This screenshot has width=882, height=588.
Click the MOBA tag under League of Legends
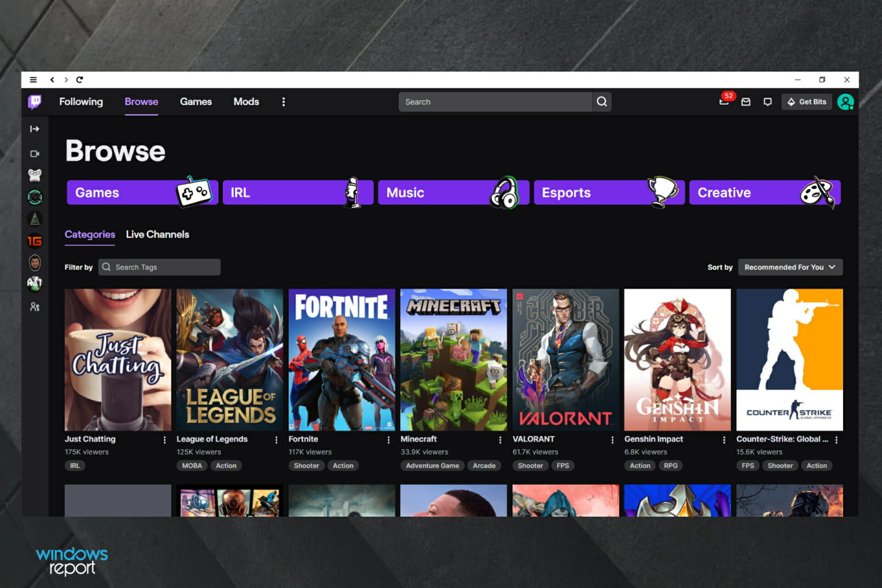coord(192,465)
